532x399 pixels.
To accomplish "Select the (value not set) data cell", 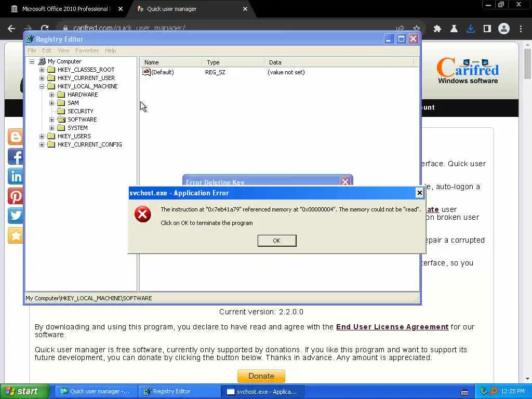I will pos(286,72).
